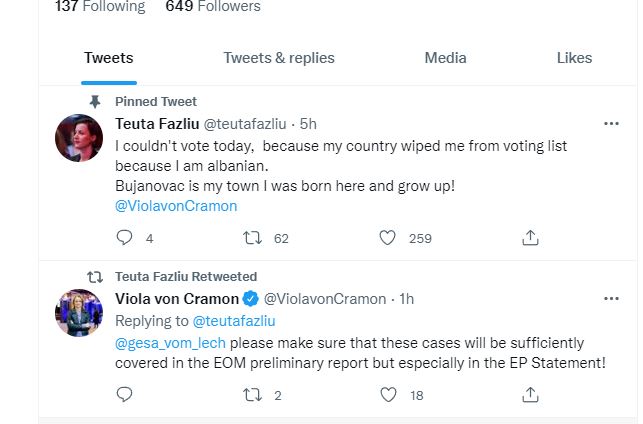Open Teuta Fazliu's profile picture
Image resolution: width=643 pixels, height=424 pixels.
click(x=80, y=138)
